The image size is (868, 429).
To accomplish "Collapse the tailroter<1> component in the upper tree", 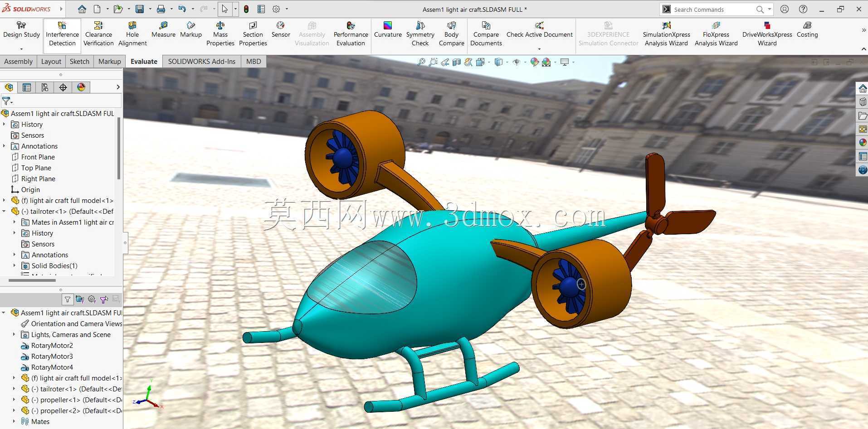I will pyautogui.click(x=5, y=211).
